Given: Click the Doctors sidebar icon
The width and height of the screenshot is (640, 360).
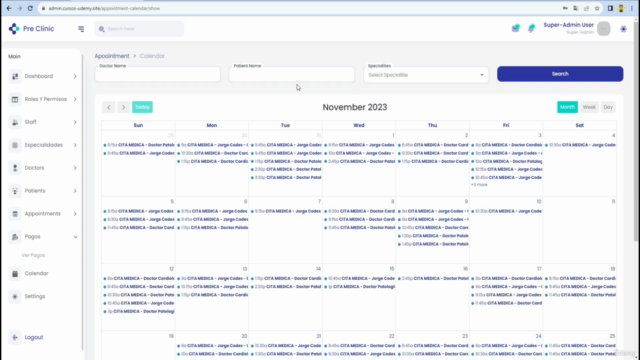Looking at the screenshot, I should (x=15, y=168).
